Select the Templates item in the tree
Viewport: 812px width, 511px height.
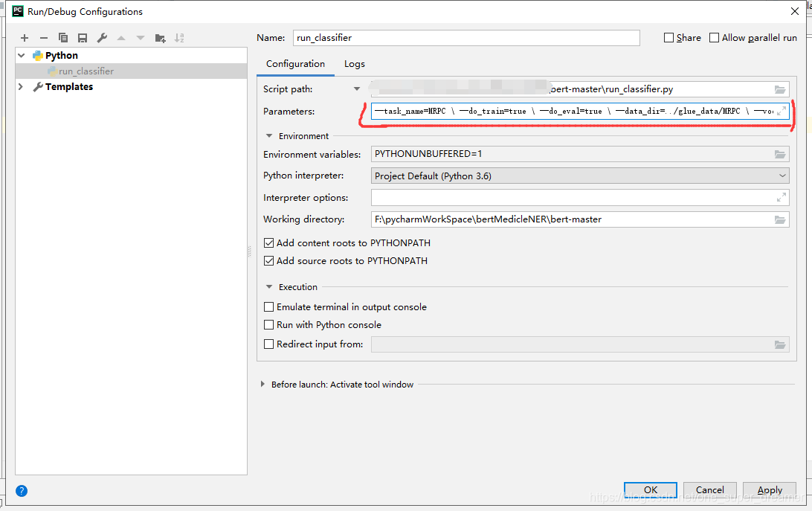point(69,86)
